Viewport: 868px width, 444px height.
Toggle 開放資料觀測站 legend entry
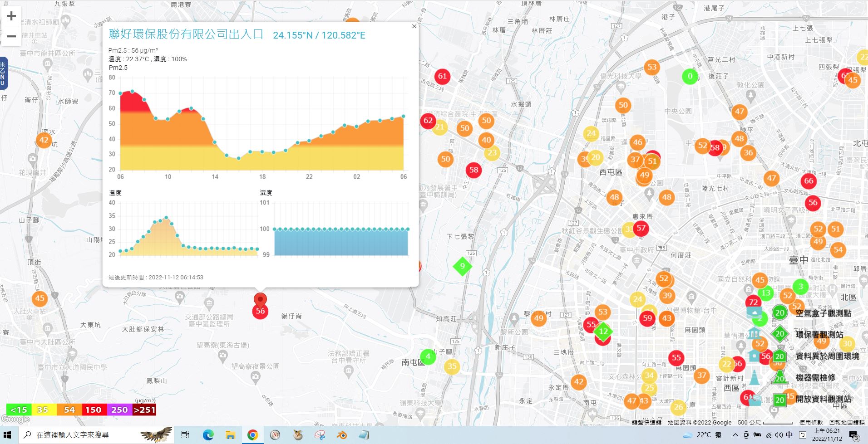coord(824,399)
